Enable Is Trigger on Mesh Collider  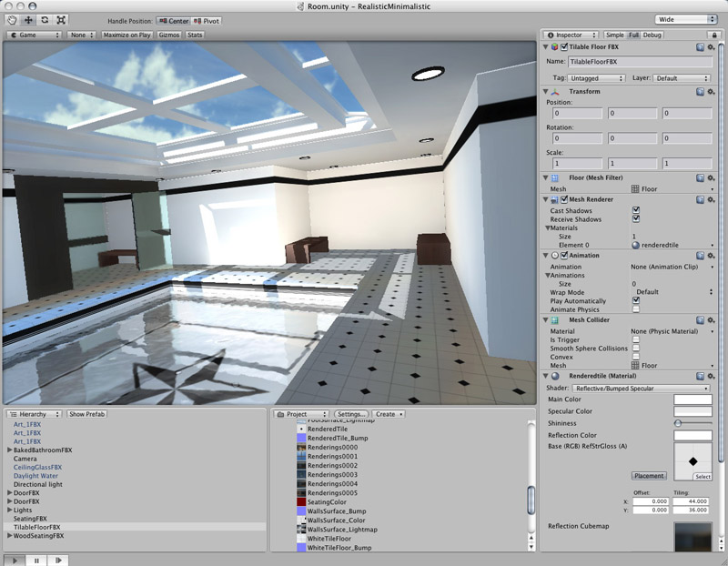(635, 340)
